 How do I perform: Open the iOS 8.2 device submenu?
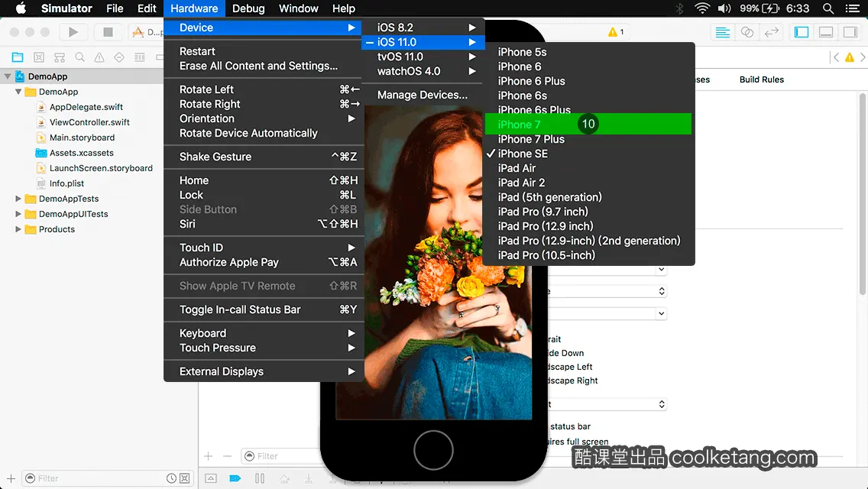pos(423,28)
